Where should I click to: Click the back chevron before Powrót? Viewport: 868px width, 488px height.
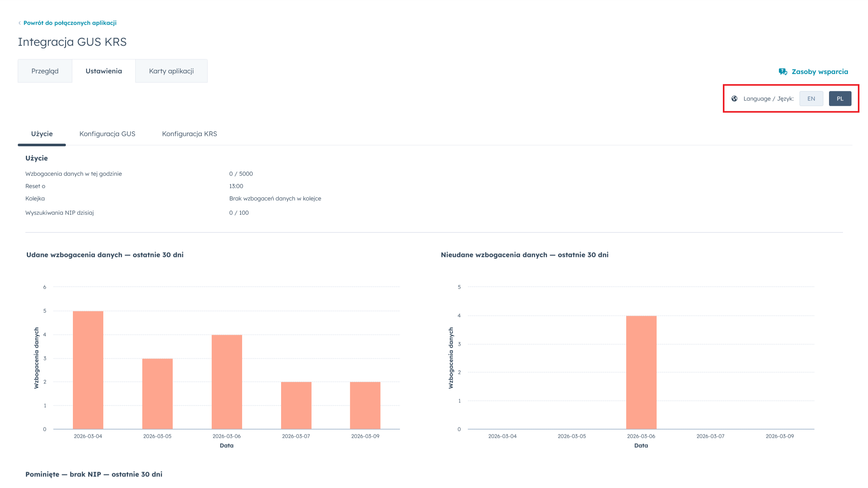(x=20, y=23)
